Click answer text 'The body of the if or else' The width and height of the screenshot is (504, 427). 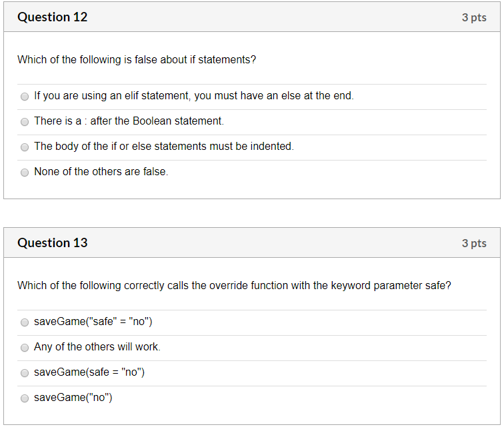163,147
